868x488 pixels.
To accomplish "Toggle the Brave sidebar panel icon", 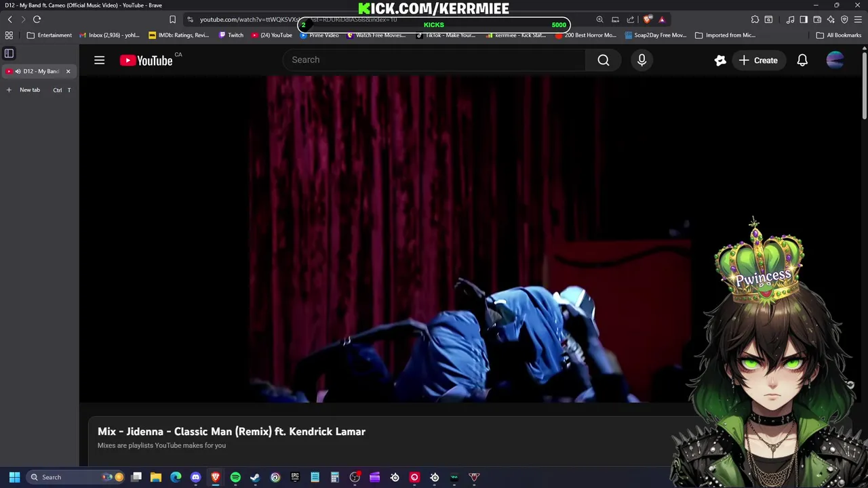I will pos(804,20).
